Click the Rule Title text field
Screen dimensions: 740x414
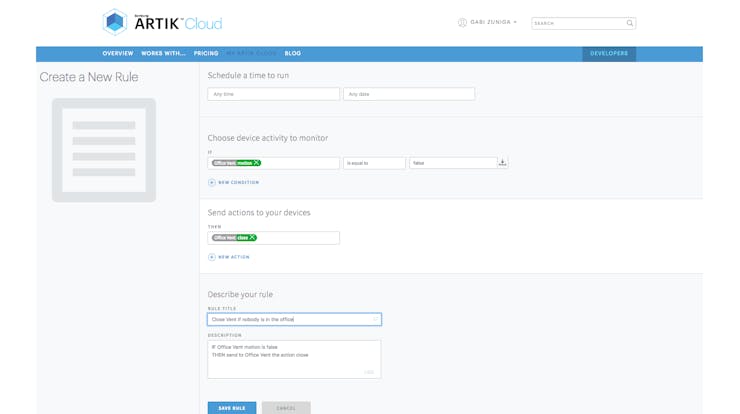coord(294,319)
